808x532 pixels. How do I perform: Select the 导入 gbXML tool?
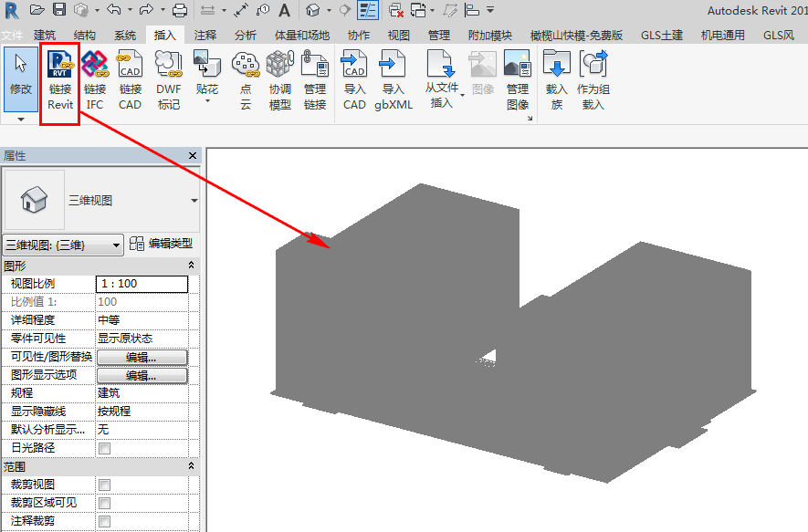[x=394, y=81]
